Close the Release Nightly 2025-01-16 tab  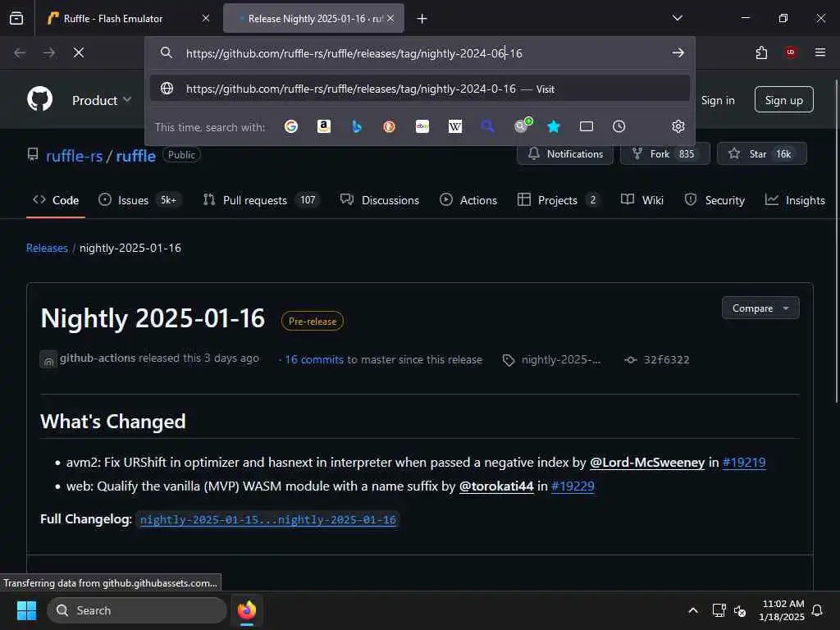(x=390, y=19)
